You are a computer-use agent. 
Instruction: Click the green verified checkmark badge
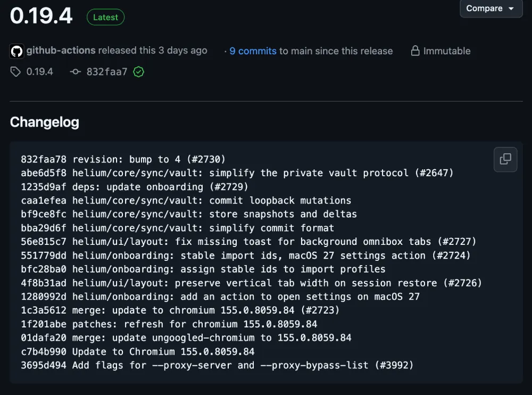[x=138, y=72]
